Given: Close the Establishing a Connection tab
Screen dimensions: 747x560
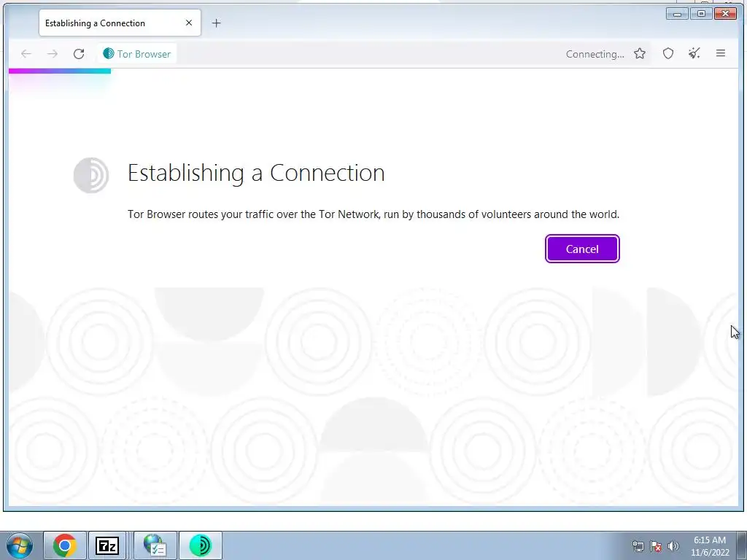Looking at the screenshot, I should 189,23.
